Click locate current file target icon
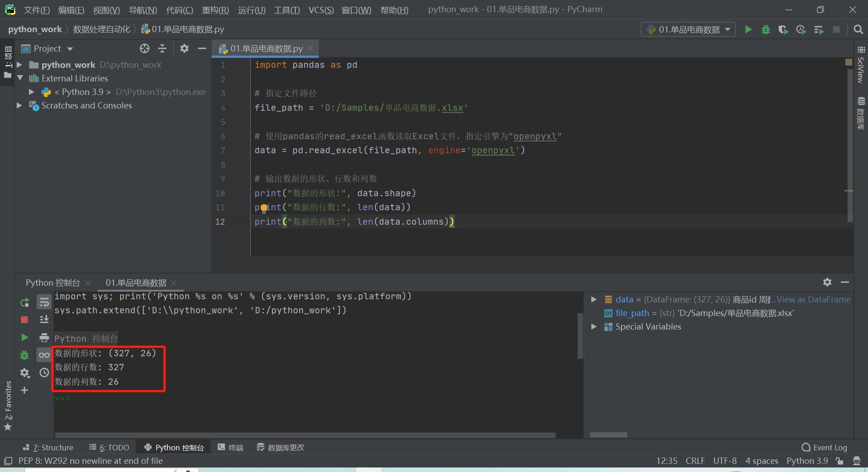Screen dimensions: 868x472 click(x=145, y=48)
